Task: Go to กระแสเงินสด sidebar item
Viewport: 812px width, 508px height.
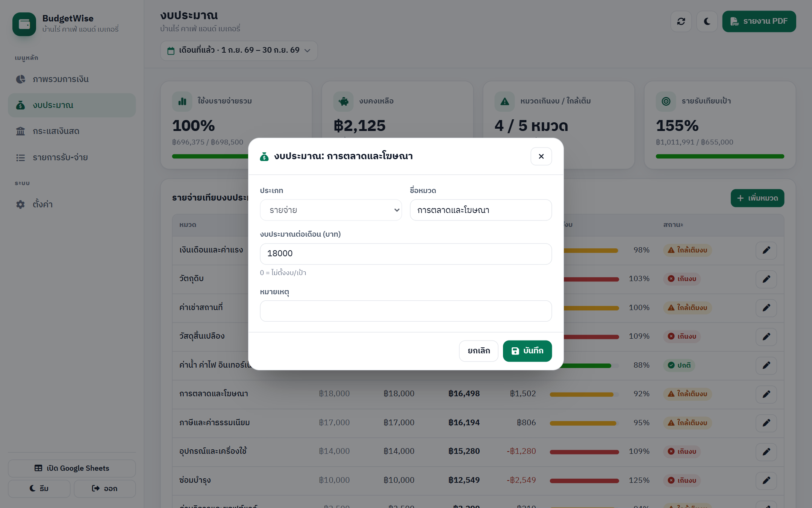Action: coord(72,131)
